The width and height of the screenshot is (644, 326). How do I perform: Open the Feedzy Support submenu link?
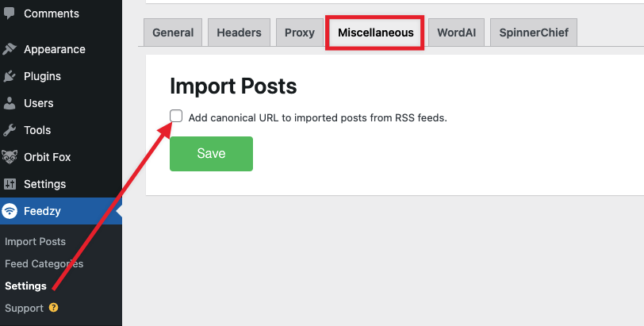click(25, 308)
